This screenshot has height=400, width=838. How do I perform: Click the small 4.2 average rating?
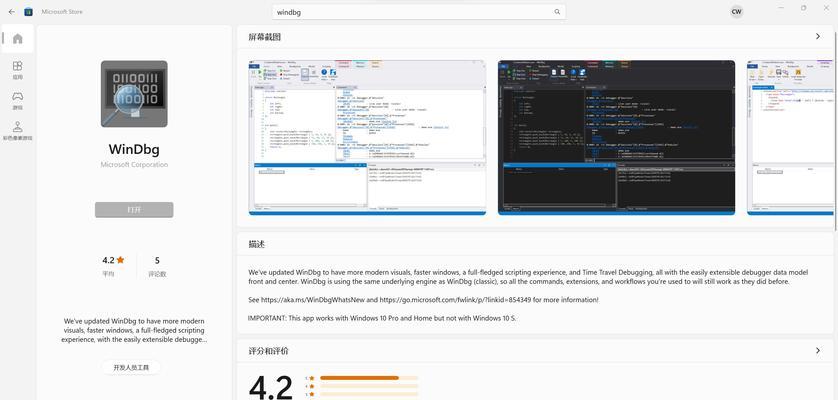point(108,260)
